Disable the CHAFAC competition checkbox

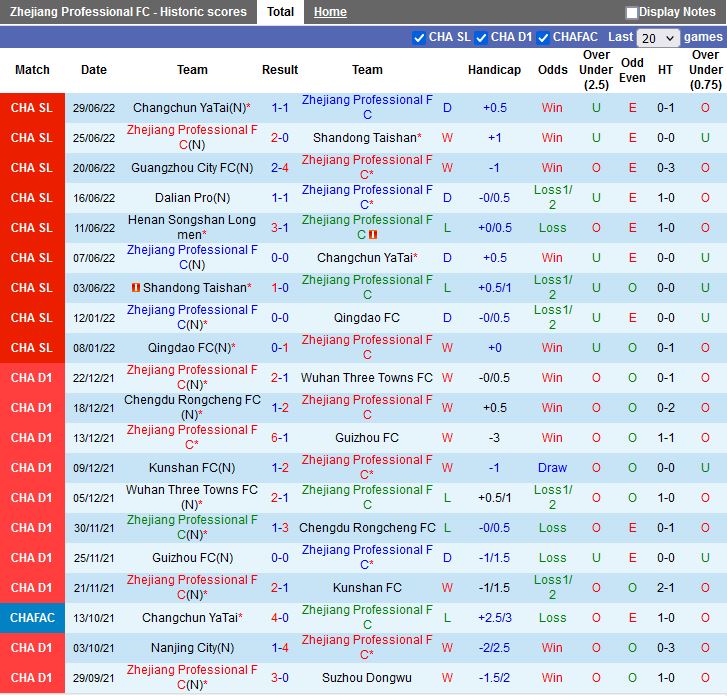(x=543, y=37)
